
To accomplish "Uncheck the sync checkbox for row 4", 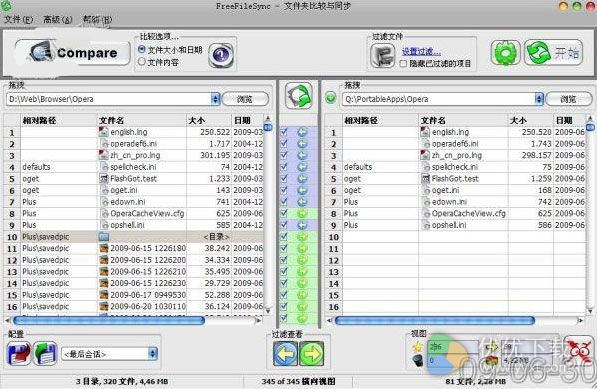I will (284, 167).
